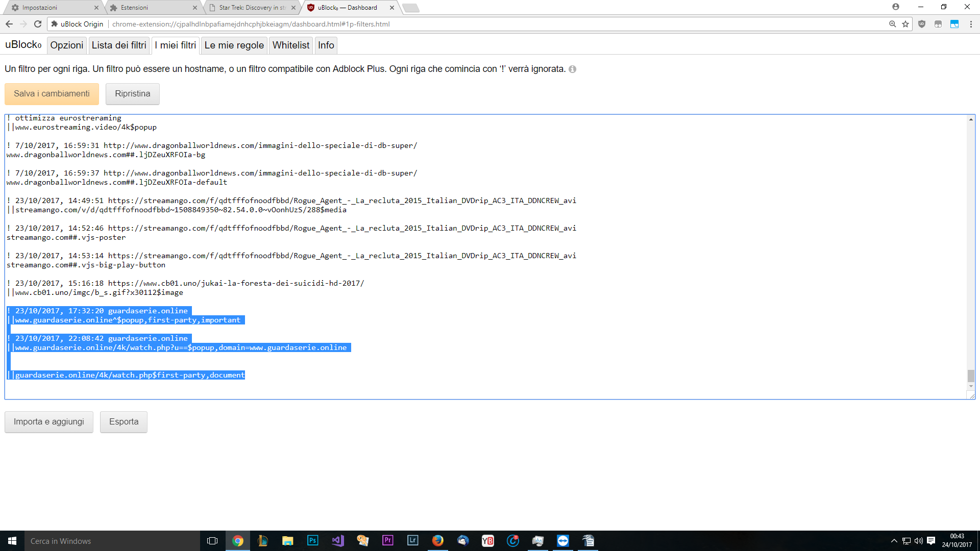Expand notification icons in the system tray
The width and height of the screenshot is (980, 551).
894,541
